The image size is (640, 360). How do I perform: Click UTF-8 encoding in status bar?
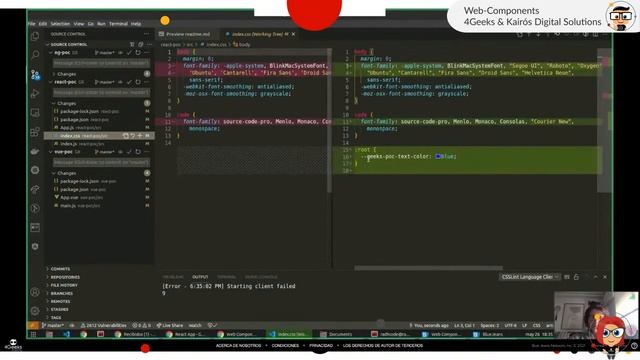coord(511,325)
